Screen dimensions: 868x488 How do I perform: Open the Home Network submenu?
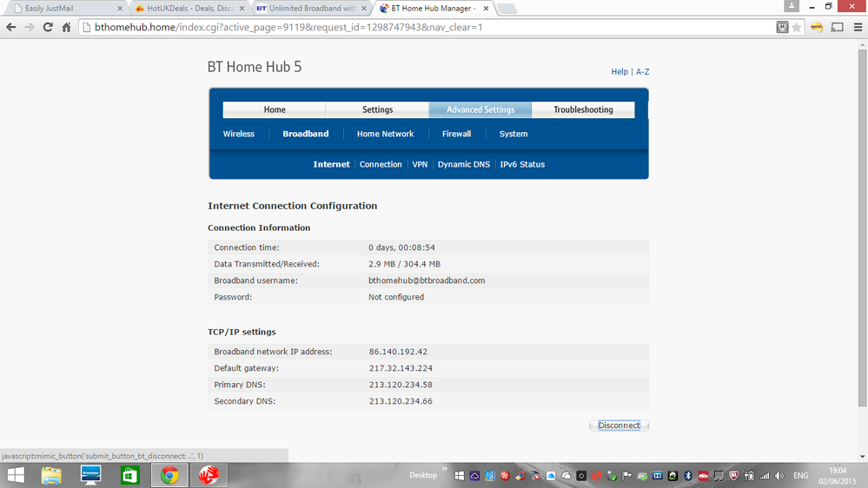pyautogui.click(x=385, y=134)
